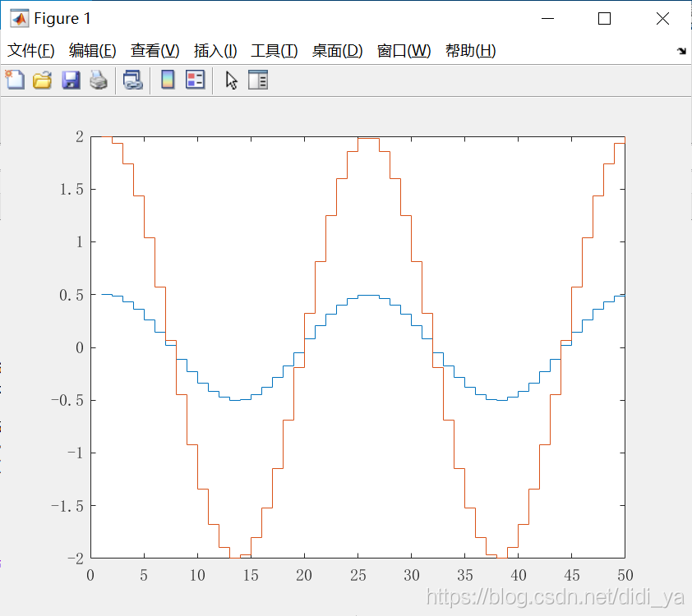Screen dimensions: 692x616
Task: Click the y-axis tick label −1.5
Action: (67, 506)
